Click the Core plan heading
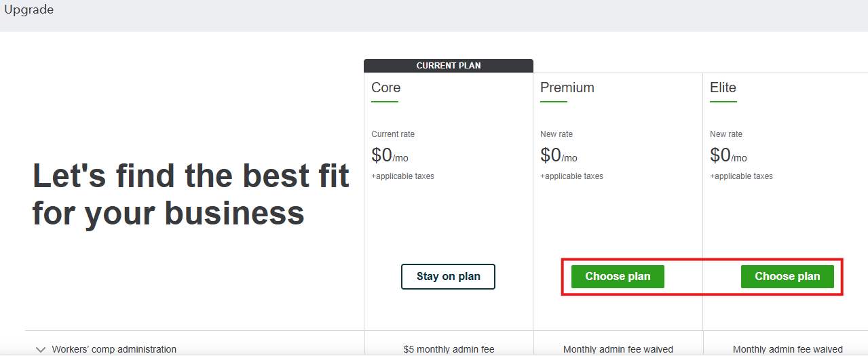The image size is (868, 356). [x=385, y=87]
